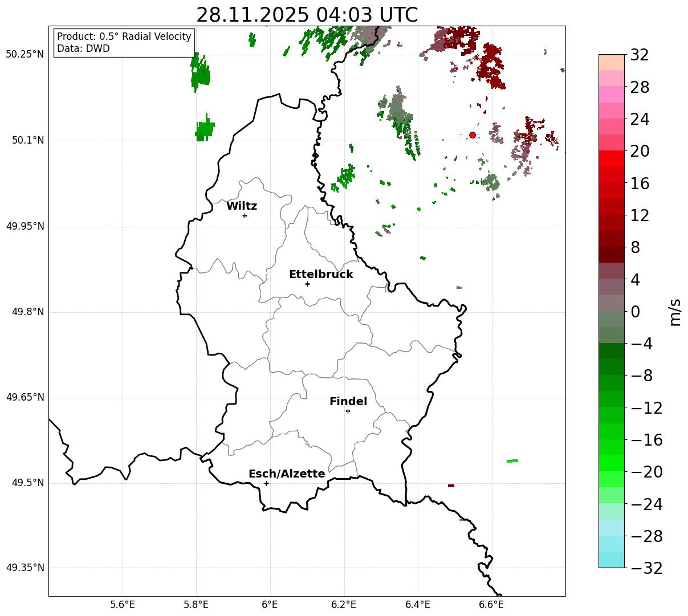Click the plot title 28.11.2025 04:03 UTC
Image resolution: width=688 pixels, height=616 pixels.
(307, 15)
